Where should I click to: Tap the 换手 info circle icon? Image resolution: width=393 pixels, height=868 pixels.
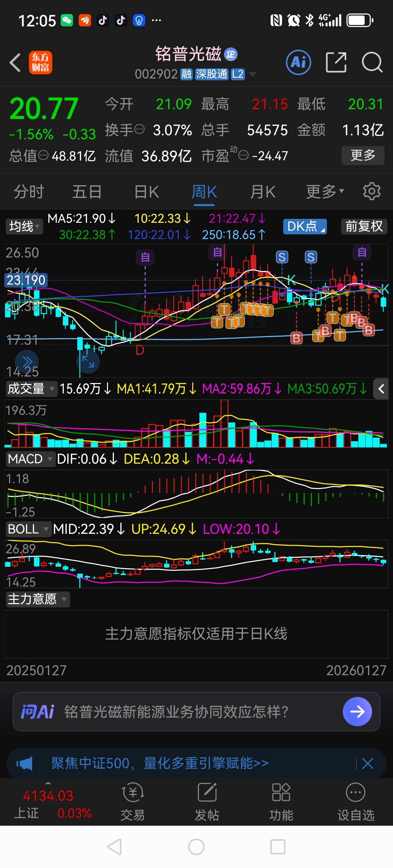tap(139, 129)
